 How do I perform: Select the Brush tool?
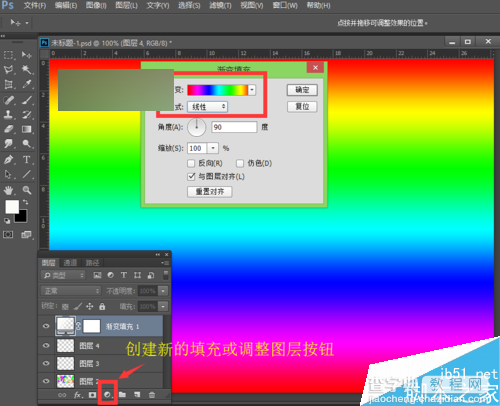pyautogui.click(x=27, y=100)
